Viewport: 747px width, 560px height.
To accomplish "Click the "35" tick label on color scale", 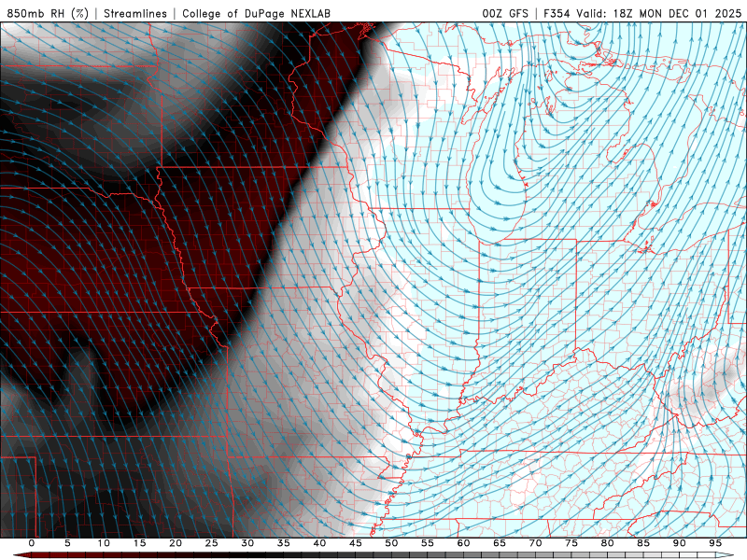I will (x=284, y=543).
